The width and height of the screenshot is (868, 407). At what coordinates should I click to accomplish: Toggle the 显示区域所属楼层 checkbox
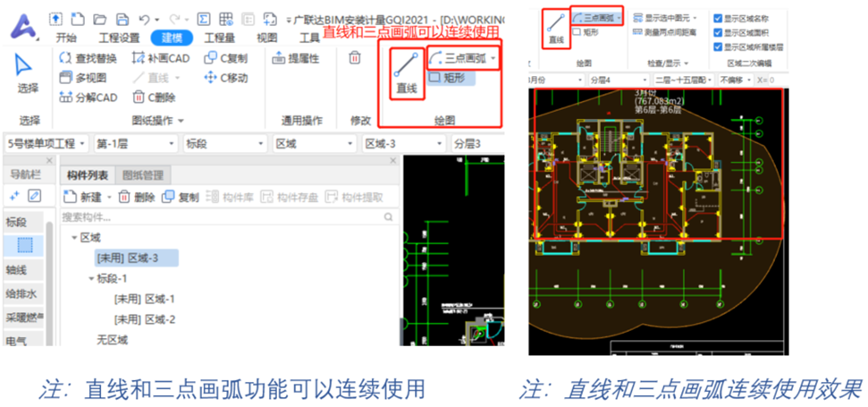tap(718, 47)
